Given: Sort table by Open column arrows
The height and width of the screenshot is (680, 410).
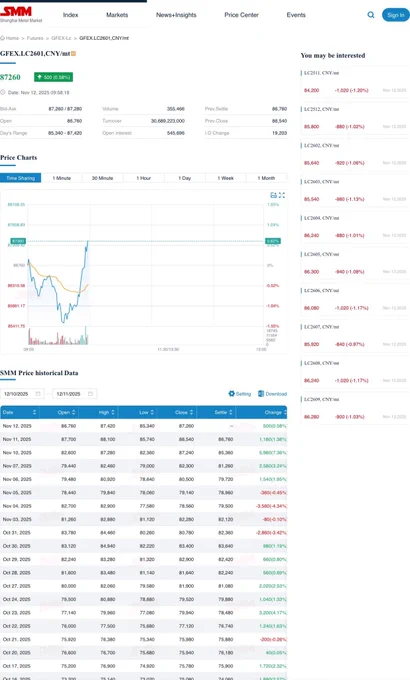Looking at the screenshot, I should pyautogui.click(x=74, y=412).
